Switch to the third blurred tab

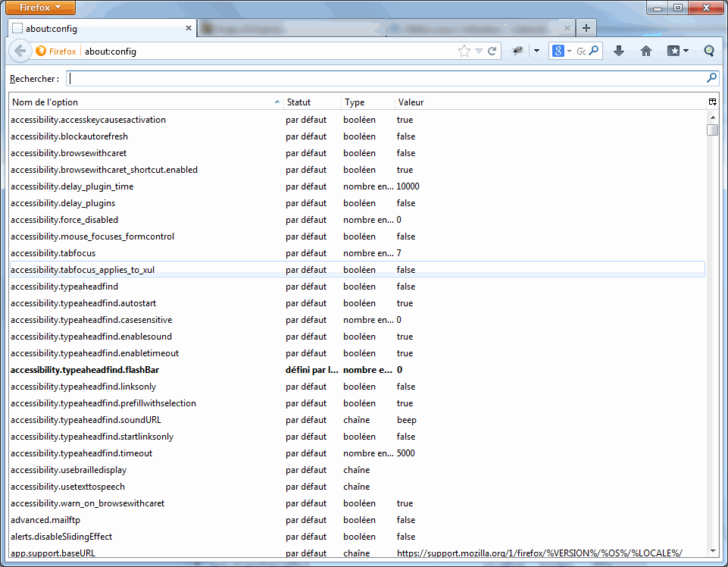[x=480, y=29]
